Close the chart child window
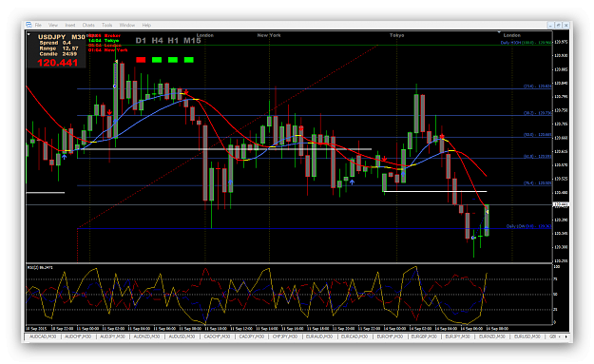The height and width of the screenshot is (364, 594). click(x=566, y=25)
